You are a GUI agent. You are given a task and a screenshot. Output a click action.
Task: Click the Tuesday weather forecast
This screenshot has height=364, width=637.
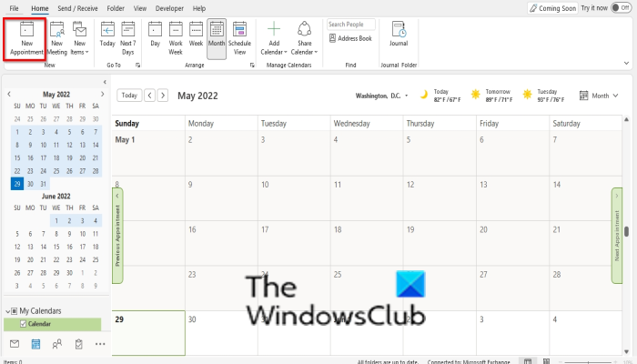(x=543, y=96)
